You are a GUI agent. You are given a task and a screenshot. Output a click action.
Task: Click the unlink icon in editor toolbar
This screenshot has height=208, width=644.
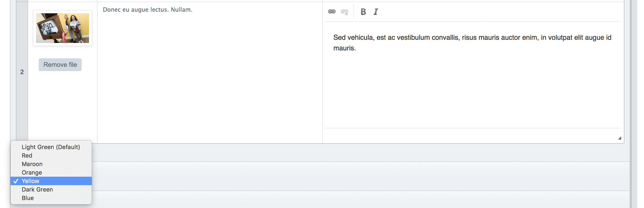click(x=344, y=12)
